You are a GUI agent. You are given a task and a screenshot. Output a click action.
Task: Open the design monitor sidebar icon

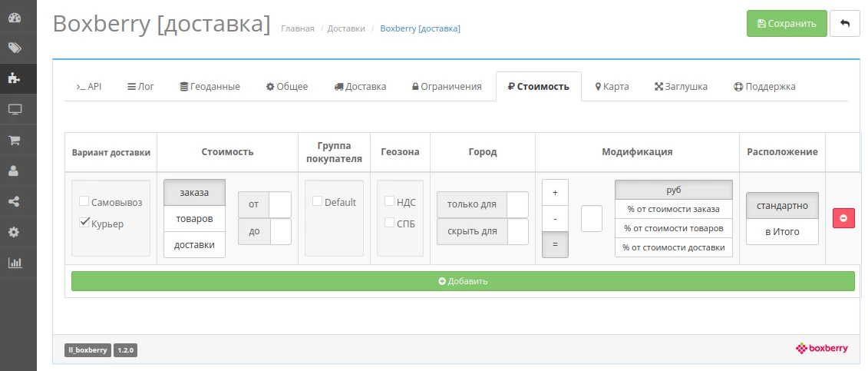[15, 110]
